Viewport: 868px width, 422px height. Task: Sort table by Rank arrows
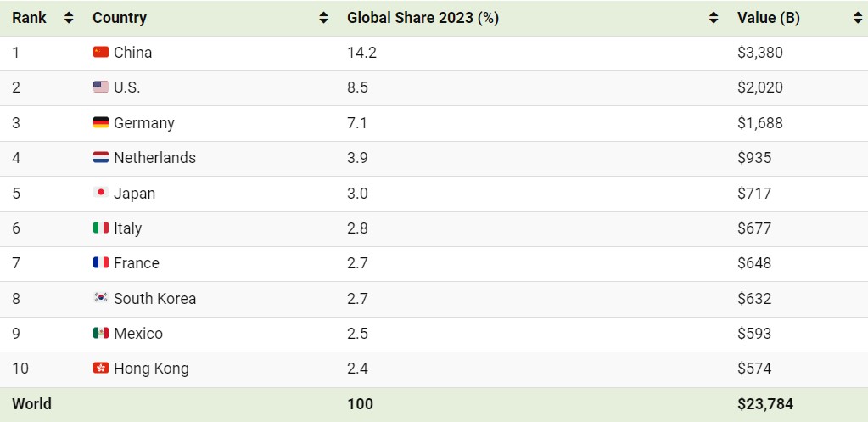point(69,18)
